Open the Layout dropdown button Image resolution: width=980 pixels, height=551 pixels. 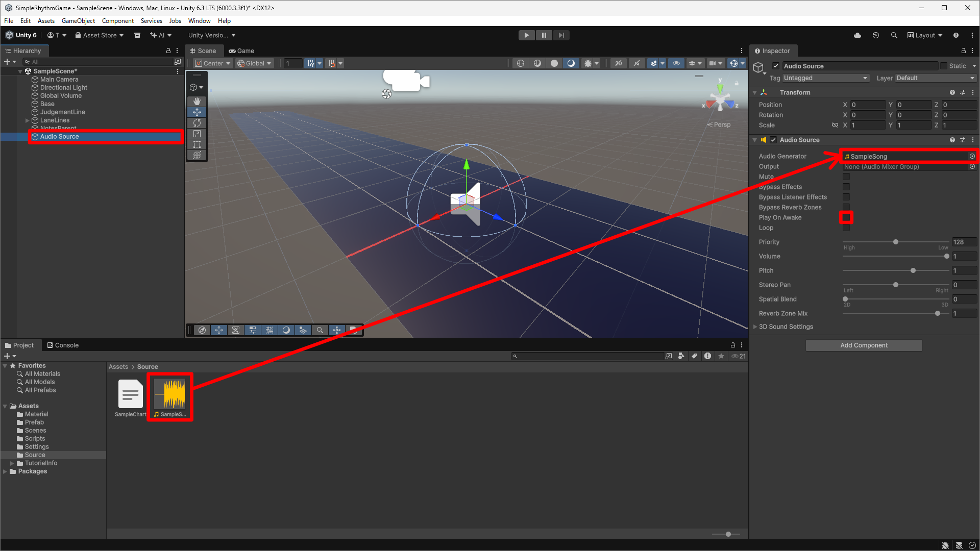coord(925,35)
